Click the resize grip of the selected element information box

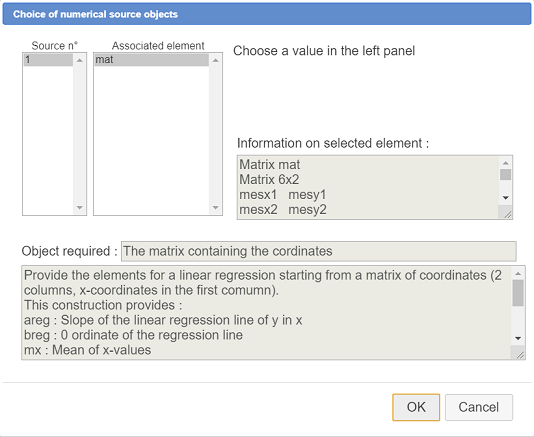(507, 213)
